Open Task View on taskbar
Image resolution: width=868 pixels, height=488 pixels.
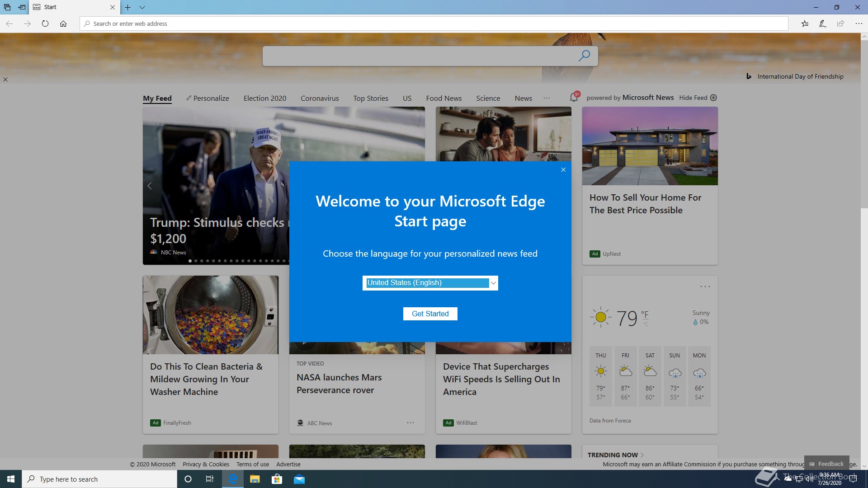[210, 479]
